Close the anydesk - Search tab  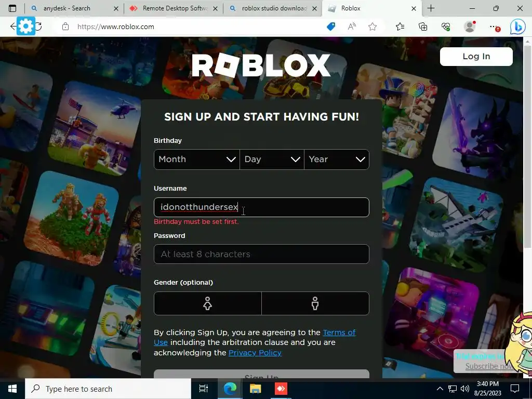point(116,8)
